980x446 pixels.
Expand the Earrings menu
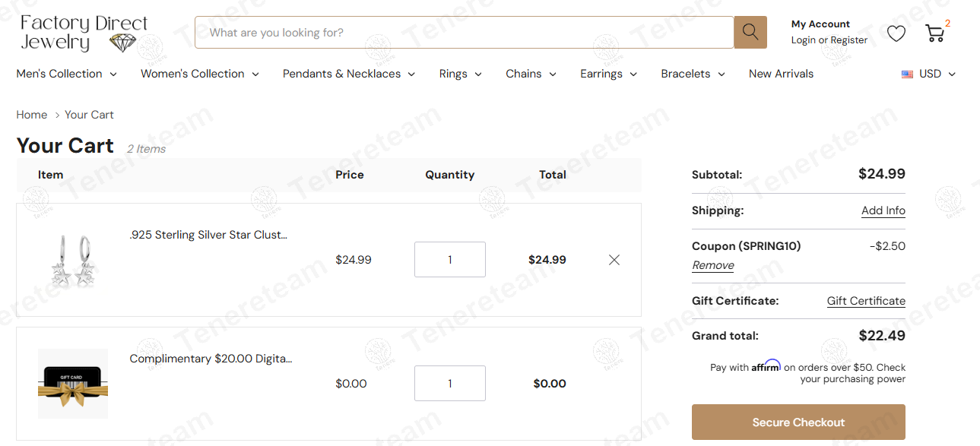click(608, 74)
